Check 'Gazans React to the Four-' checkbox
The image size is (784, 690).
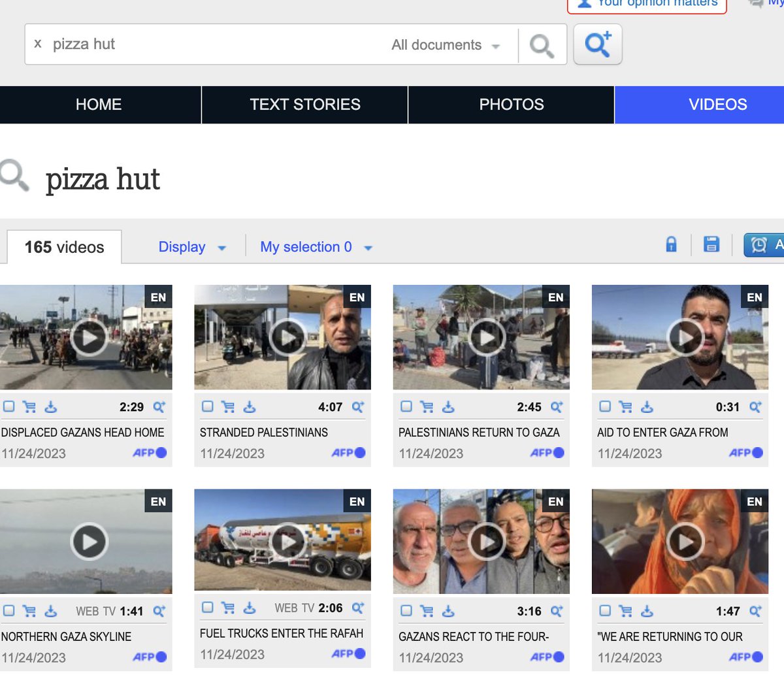[406, 611]
